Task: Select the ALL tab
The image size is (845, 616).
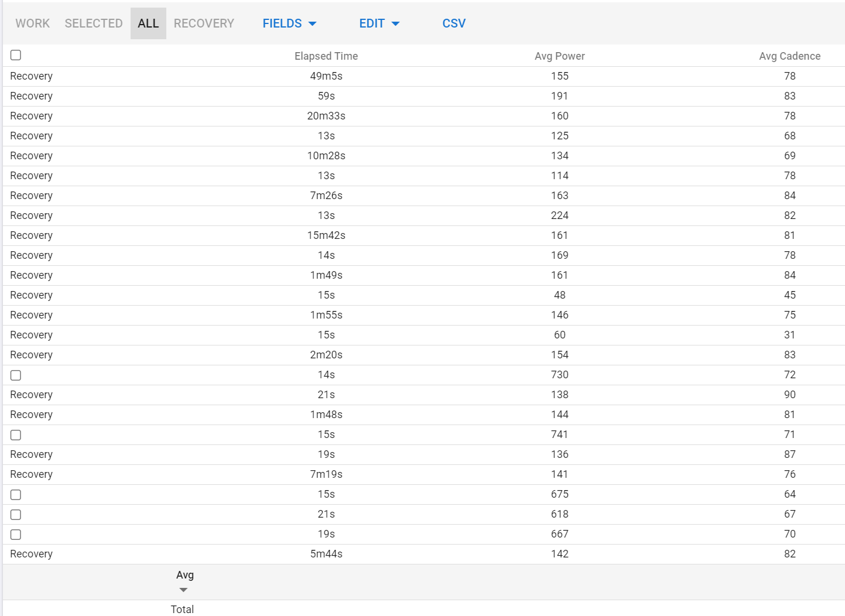Action: pyautogui.click(x=148, y=23)
